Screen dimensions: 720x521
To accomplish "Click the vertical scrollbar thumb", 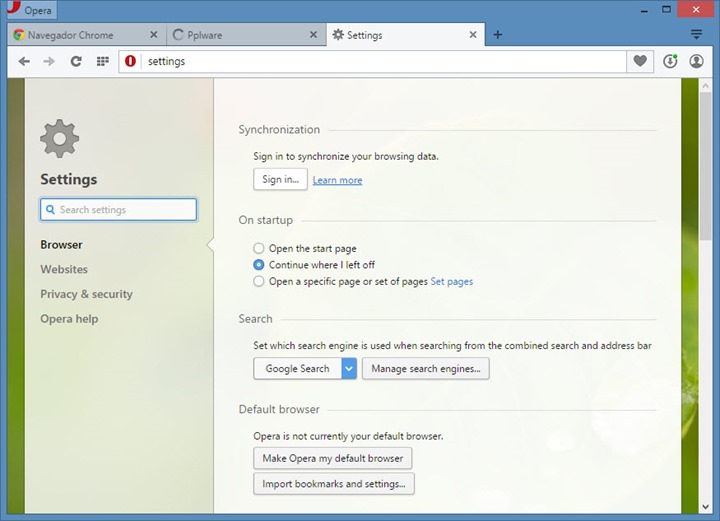I will [706, 165].
